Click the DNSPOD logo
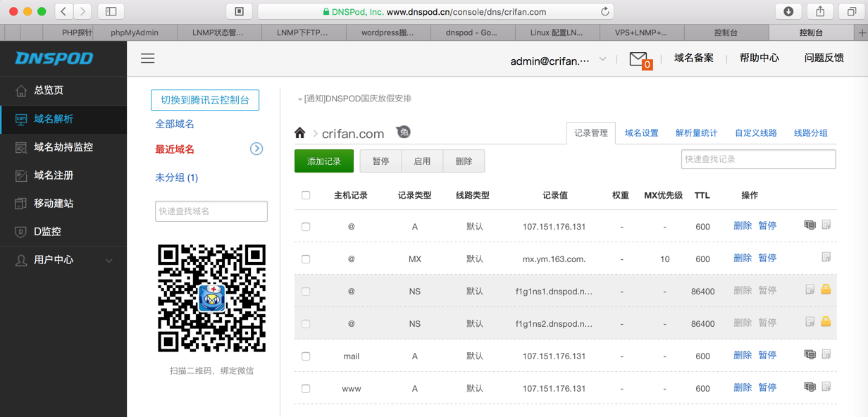The image size is (868, 417). [54, 58]
